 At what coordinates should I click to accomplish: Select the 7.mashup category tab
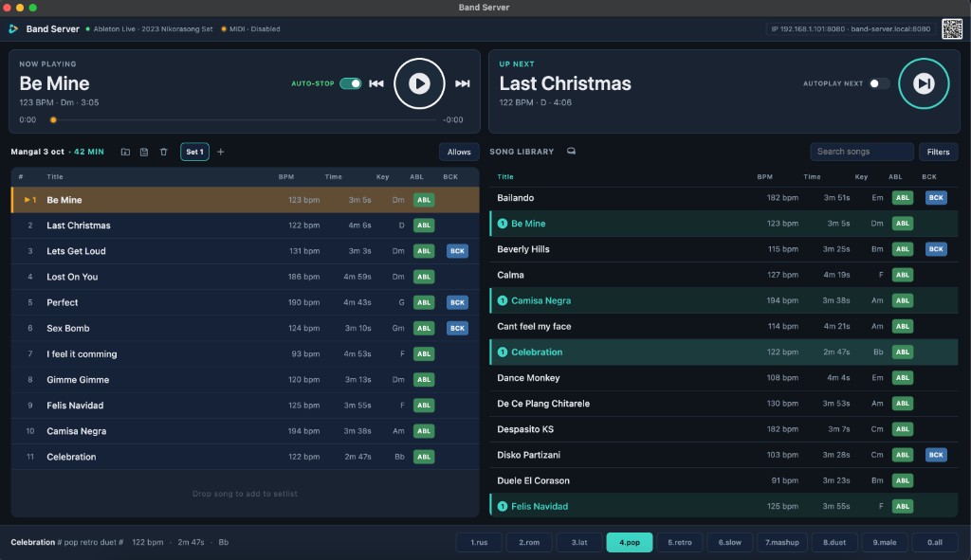point(781,542)
